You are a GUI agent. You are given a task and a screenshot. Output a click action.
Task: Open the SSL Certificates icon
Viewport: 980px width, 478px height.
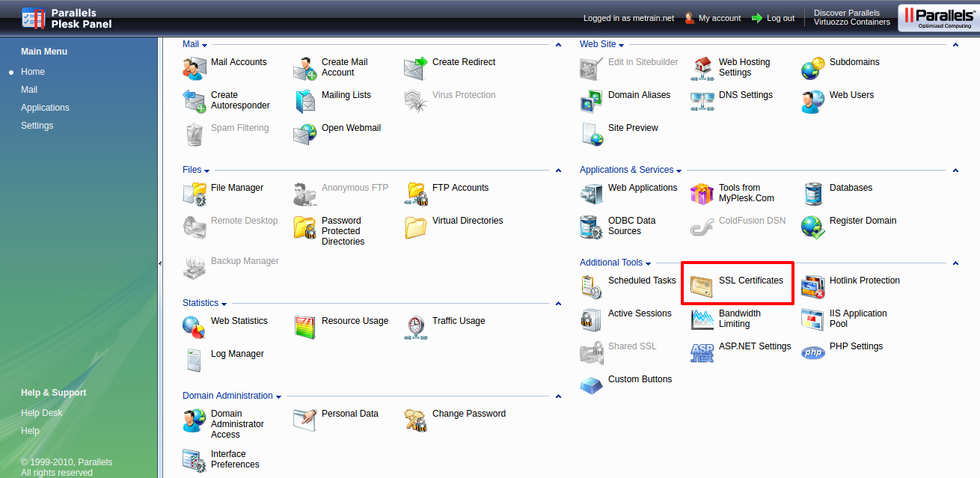pyautogui.click(x=702, y=287)
